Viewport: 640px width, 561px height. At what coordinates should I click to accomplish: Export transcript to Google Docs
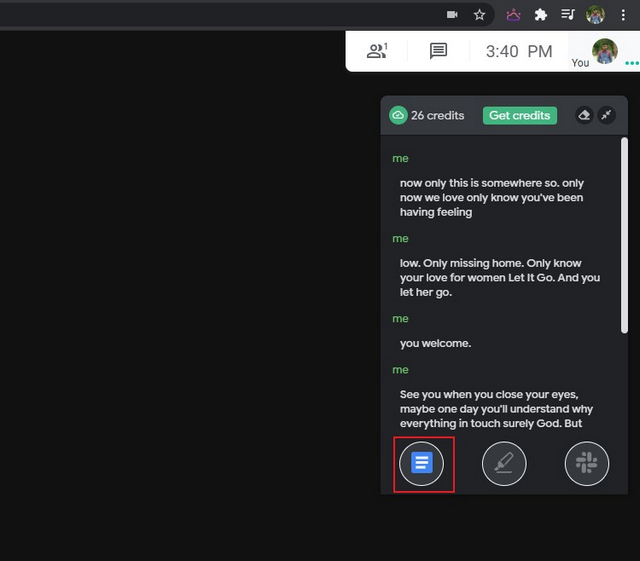422,464
